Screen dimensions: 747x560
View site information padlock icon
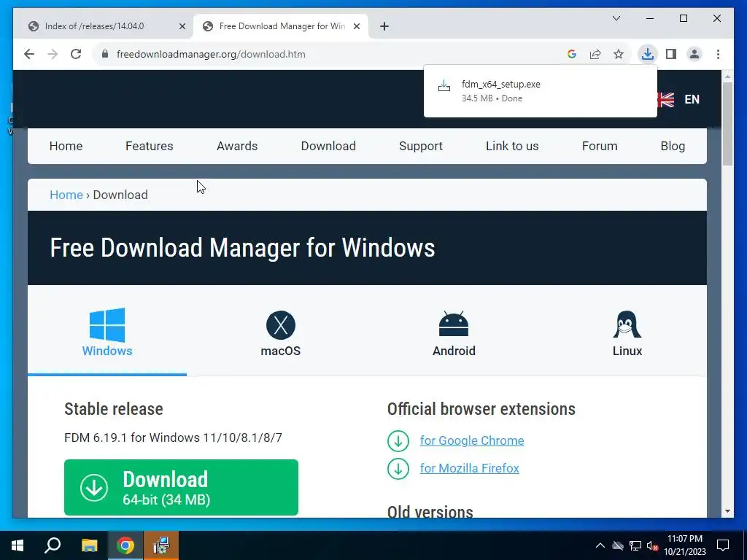tap(105, 54)
